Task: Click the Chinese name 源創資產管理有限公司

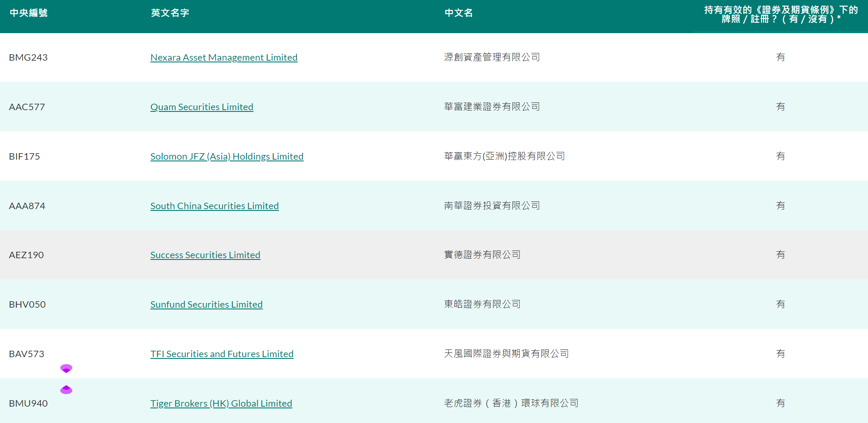Action: point(492,57)
